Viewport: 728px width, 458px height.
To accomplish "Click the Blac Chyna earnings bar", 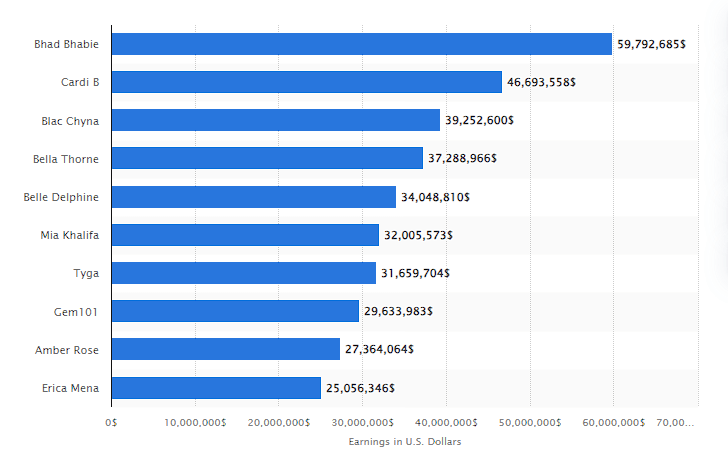I will pyautogui.click(x=276, y=120).
